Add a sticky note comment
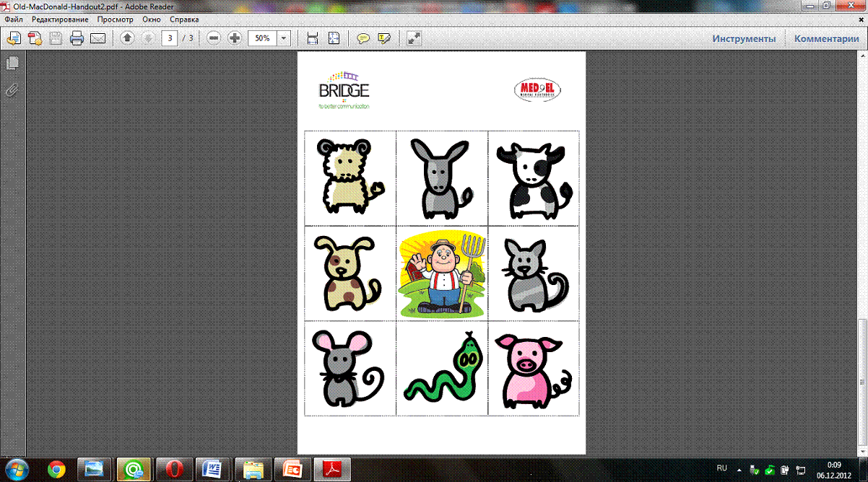 click(x=363, y=38)
